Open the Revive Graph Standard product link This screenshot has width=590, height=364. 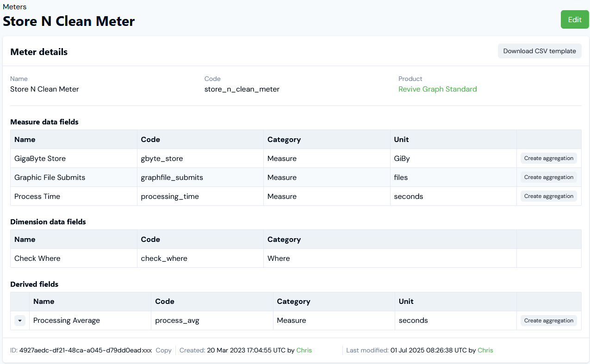tap(437, 89)
